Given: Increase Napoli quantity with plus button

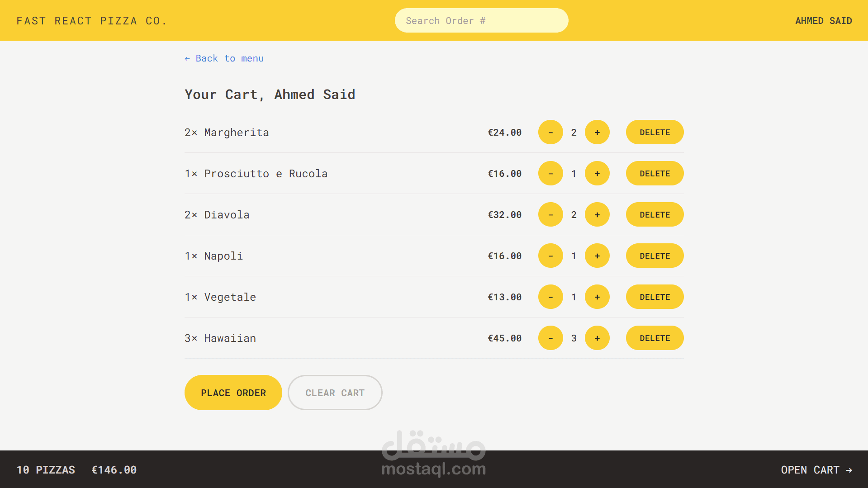Looking at the screenshot, I should 597,256.
